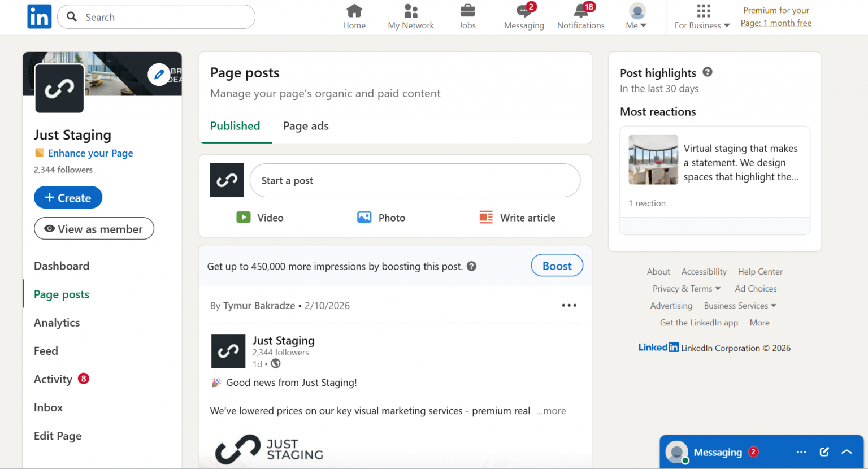Screen dimensions: 868x469
Task: Open LinkedIn home via logo icon
Action: [39, 17]
